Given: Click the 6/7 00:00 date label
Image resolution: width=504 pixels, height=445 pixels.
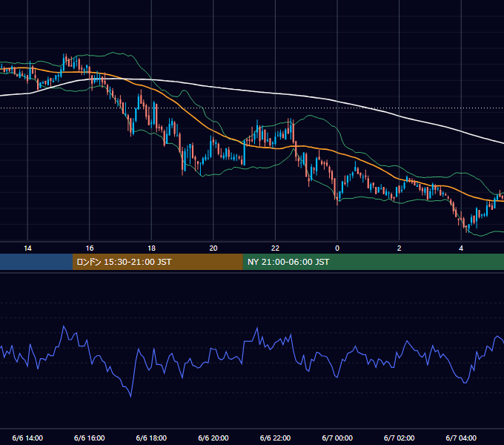Looking at the screenshot, I should coord(337,438).
